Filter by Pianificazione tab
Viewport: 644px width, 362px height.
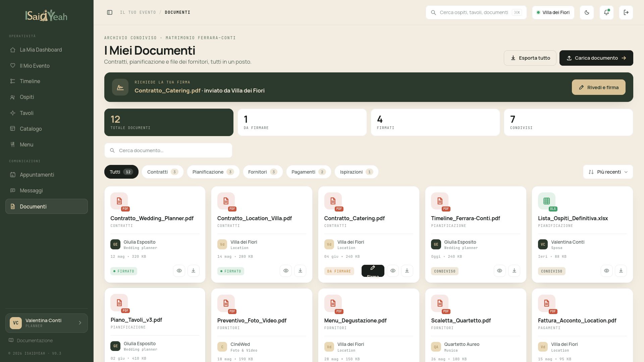tap(213, 172)
